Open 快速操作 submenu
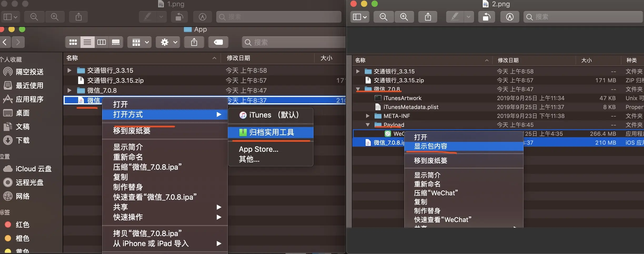The height and width of the screenshot is (254, 644). pos(165,217)
